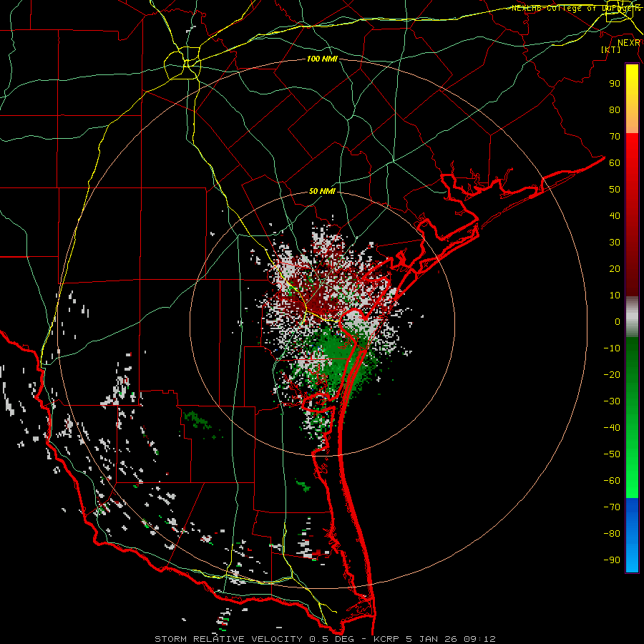Click the "100 NMI" range ring label
644x644 pixels.
pyautogui.click(x=322, y=59)
